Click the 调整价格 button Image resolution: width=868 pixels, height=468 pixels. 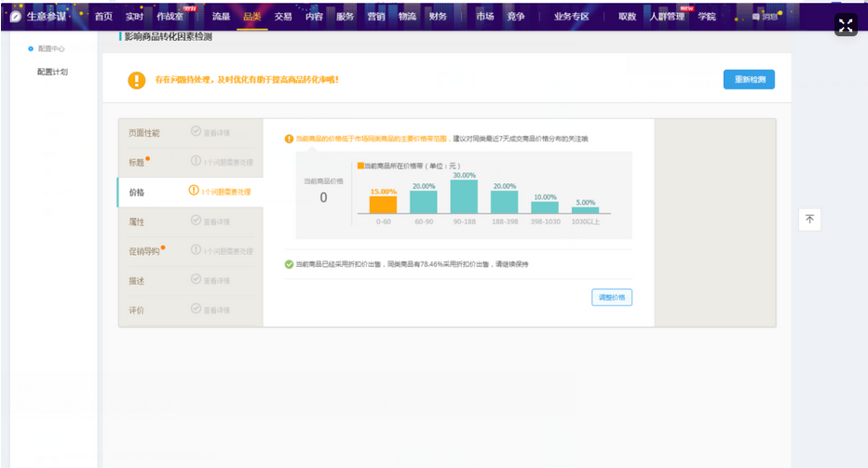click(612, 298)
